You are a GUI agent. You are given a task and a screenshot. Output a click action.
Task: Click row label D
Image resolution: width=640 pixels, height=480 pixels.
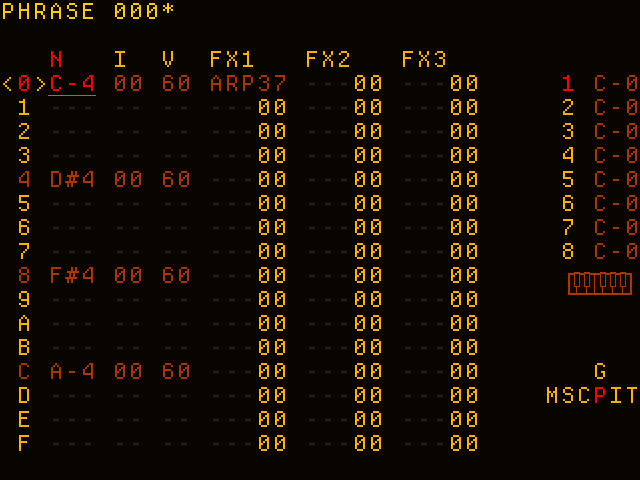click(x=24, y=396)
